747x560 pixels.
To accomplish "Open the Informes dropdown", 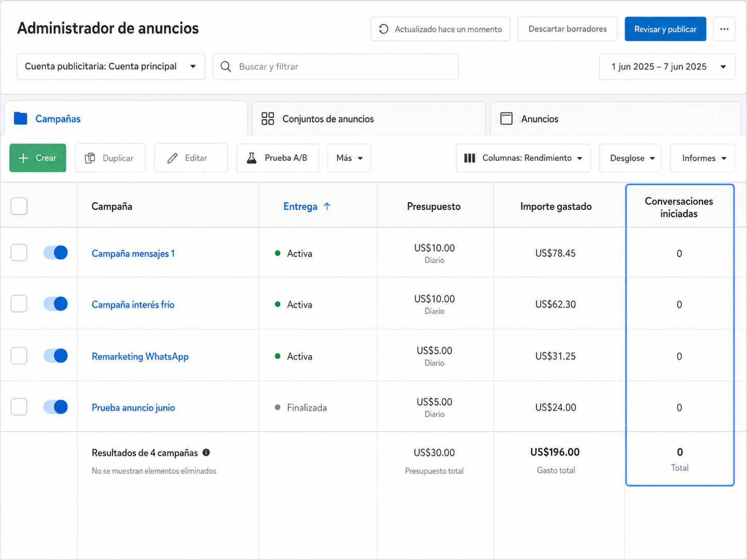I will (x=703, y=158).
